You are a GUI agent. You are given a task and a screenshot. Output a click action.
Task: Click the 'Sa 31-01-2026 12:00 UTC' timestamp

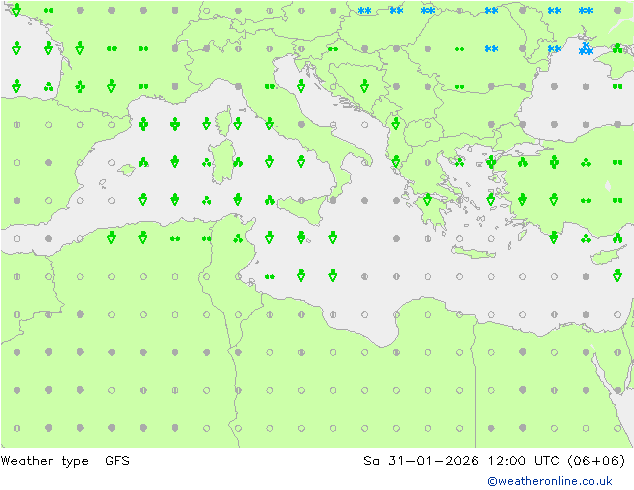click(461, 461)
